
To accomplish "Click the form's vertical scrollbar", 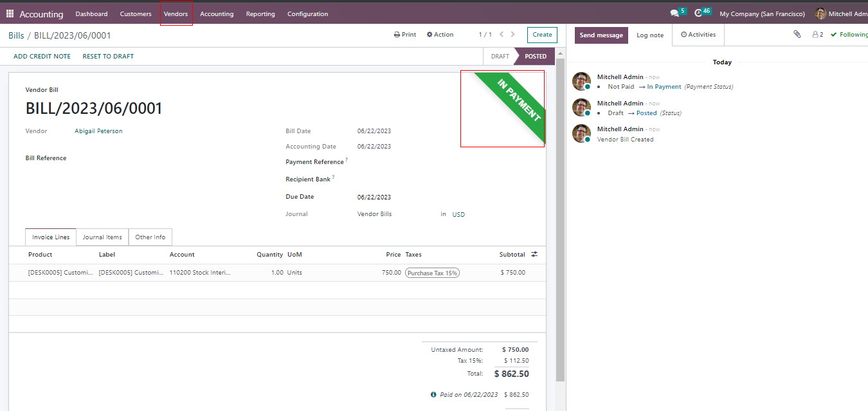I will pyautogui.click(x=560, y=219).
